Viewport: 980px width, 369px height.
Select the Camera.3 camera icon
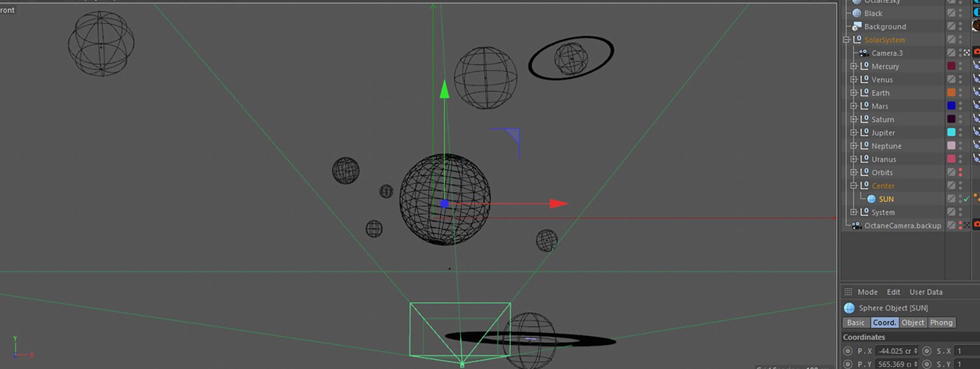point(864,53)
